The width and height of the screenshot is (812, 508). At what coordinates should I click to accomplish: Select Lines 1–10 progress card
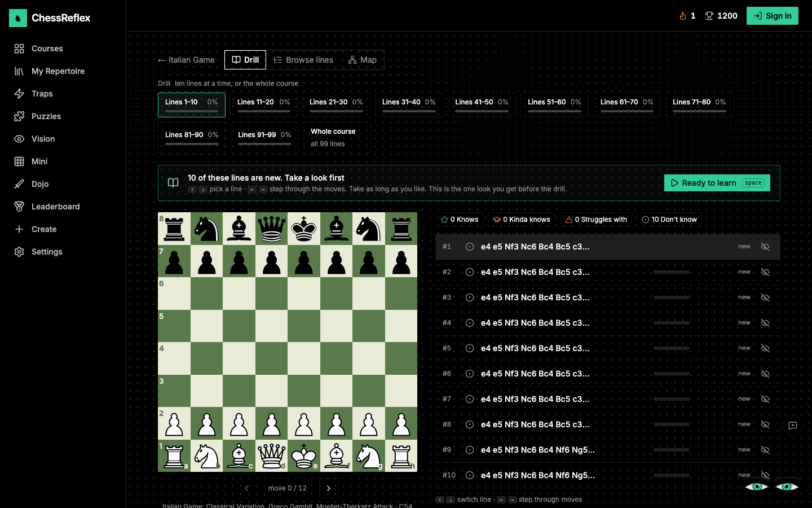click(x=192, y=105)
